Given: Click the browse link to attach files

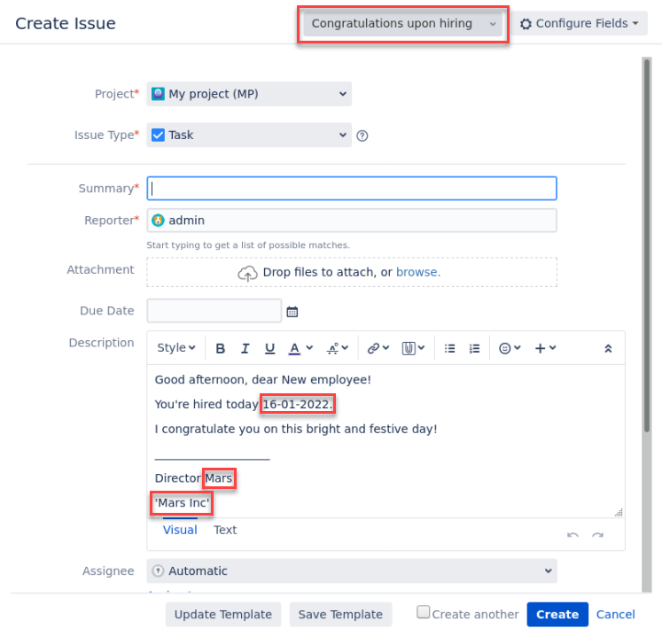Looking at the screenshot, I should (417, 272).
